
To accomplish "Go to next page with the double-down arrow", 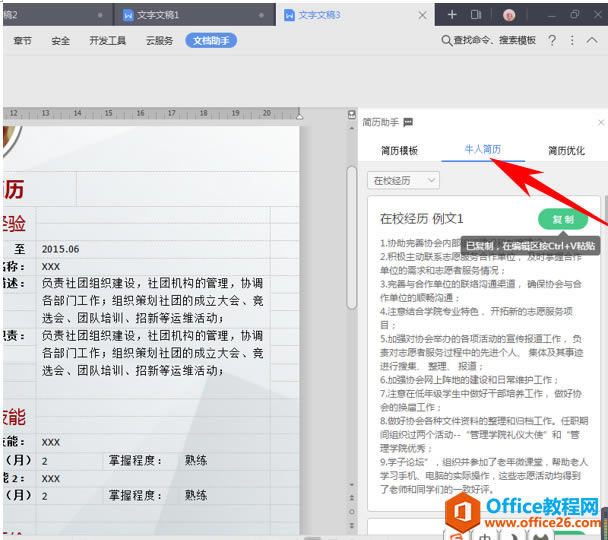I will coord(352,525).
